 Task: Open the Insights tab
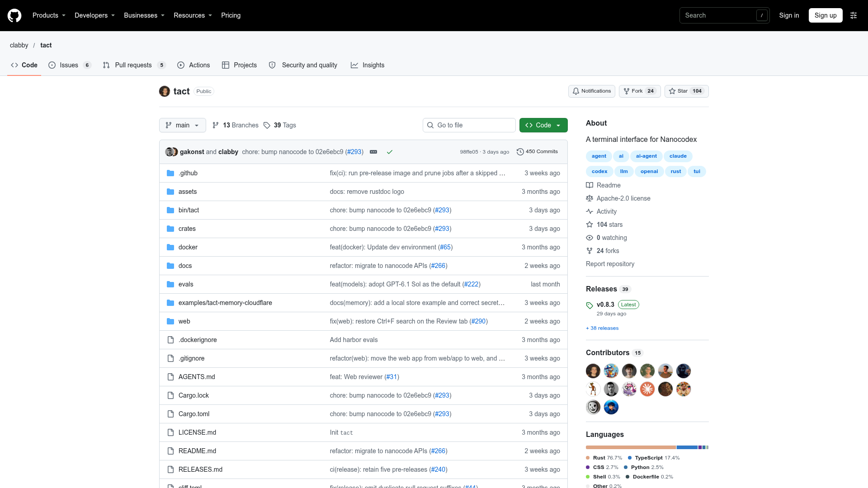(x=368, y=65)
